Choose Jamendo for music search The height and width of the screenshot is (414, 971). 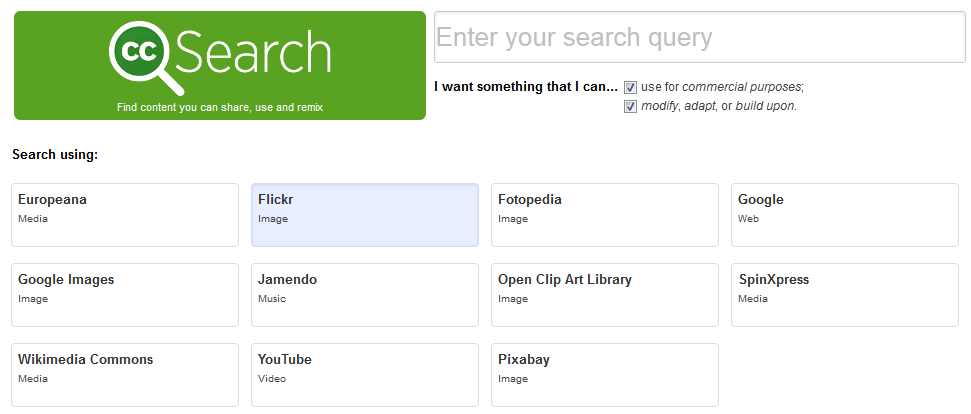coord(365,295)
